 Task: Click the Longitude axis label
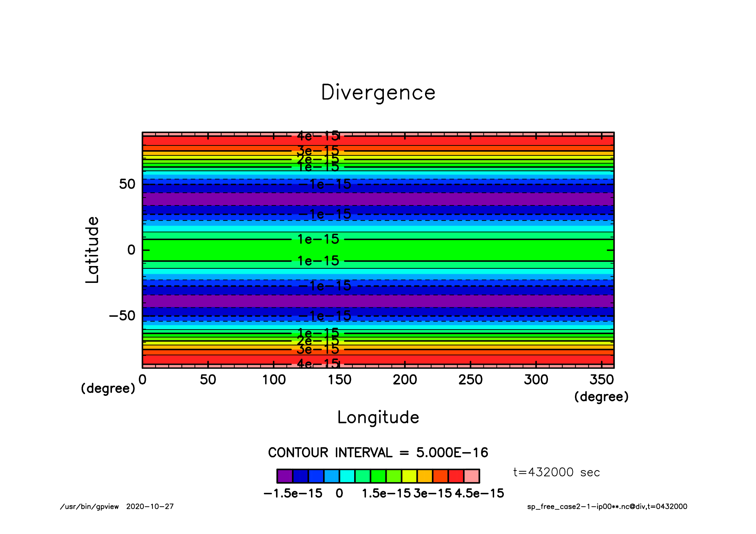[378, 417]
